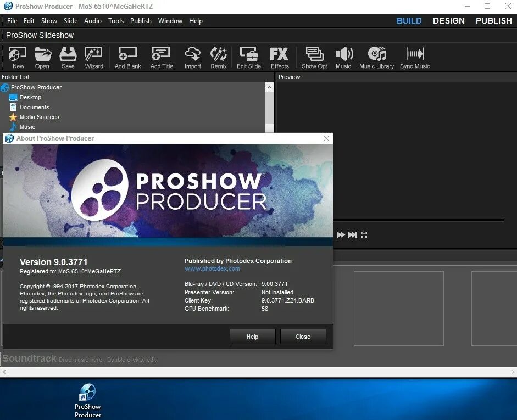Launch the Wizard tool
The width and height of the screenshot is (517, 420).
(94, 58)
